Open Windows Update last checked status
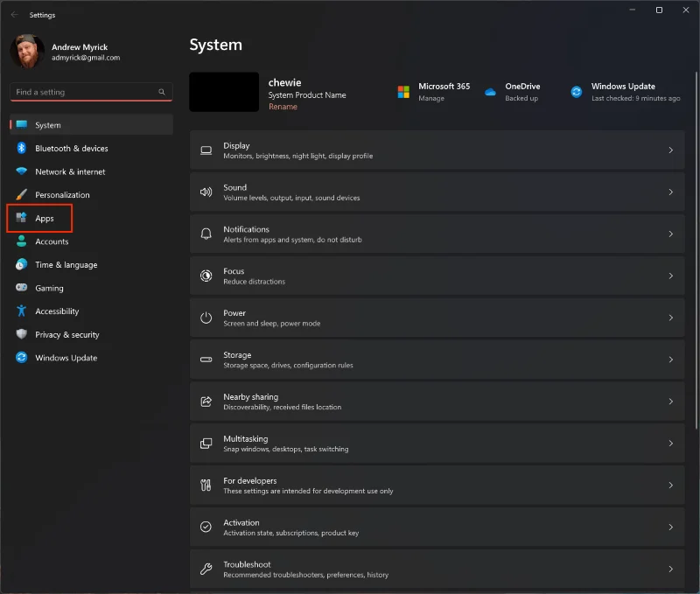 [636, 98]
